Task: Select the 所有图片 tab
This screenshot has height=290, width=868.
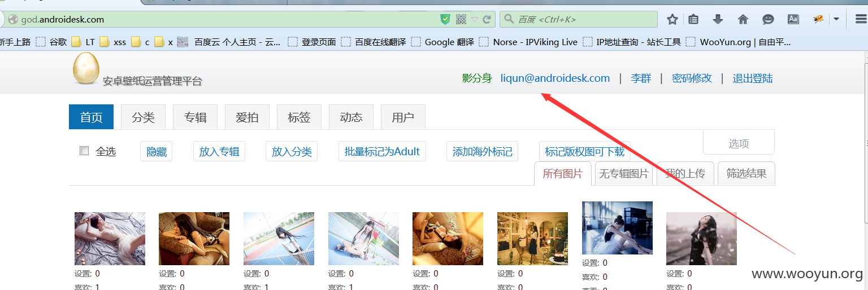Action: point(563,173)
